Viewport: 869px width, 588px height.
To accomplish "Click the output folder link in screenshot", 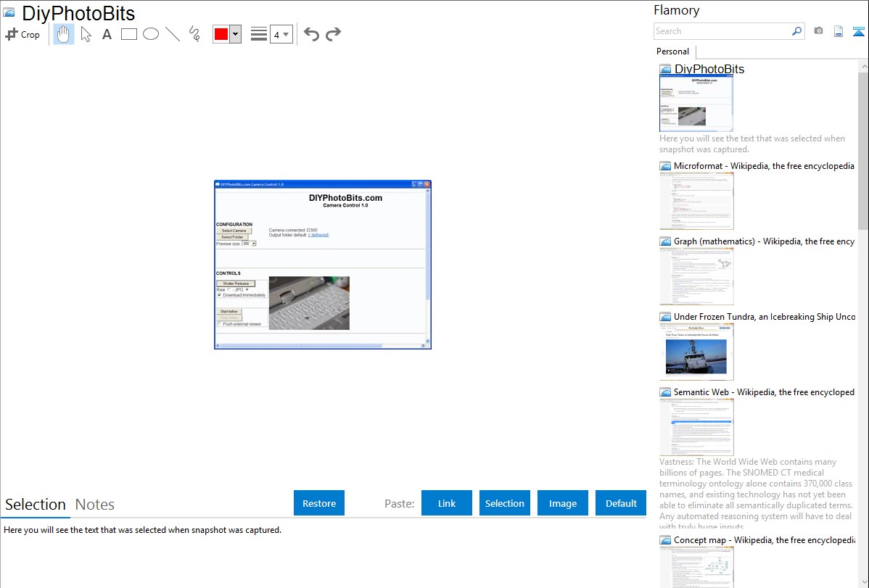I will (x=318, y=235).
